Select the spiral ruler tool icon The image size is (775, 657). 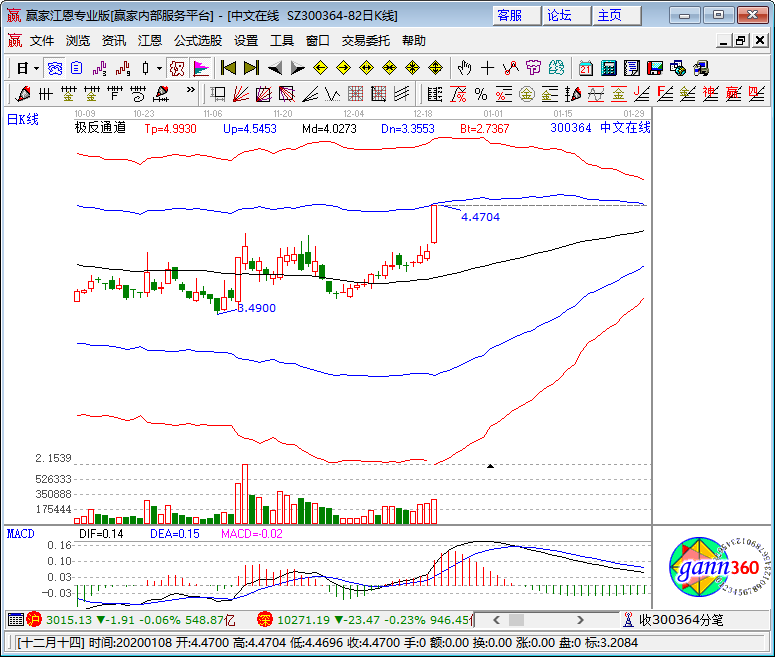click(138, 93)
